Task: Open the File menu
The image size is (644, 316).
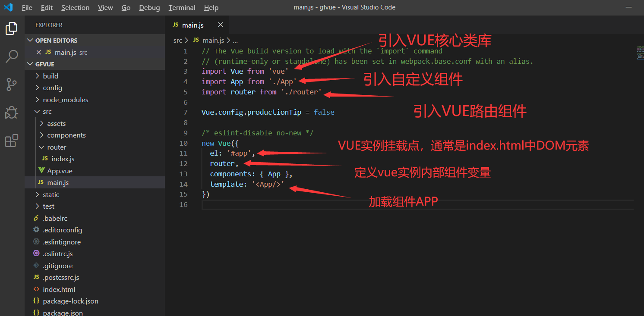Action: [x=27, y=8]
